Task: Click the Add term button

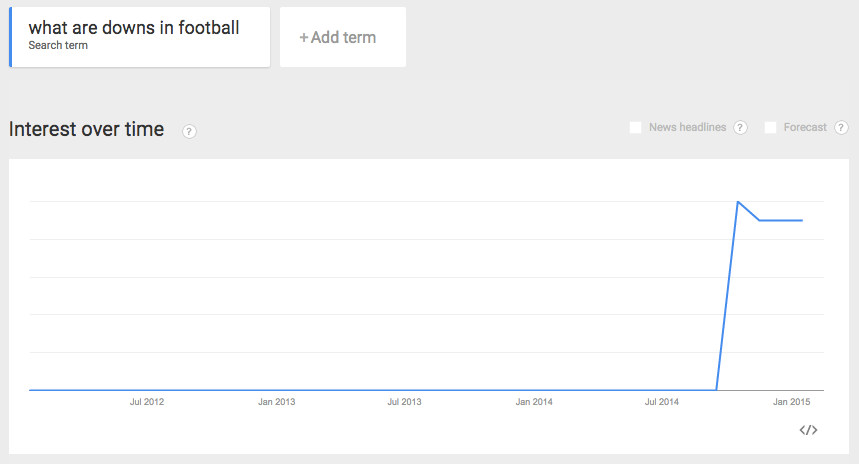Action: pyautogui.click(x=342, y=38)
